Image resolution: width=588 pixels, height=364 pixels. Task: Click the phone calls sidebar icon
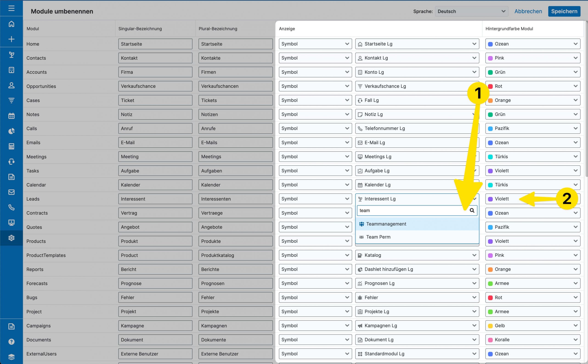click(x=11, y=207)
